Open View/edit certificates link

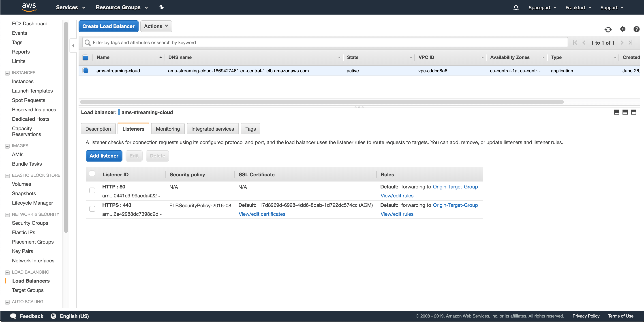[x=261, y=214]
